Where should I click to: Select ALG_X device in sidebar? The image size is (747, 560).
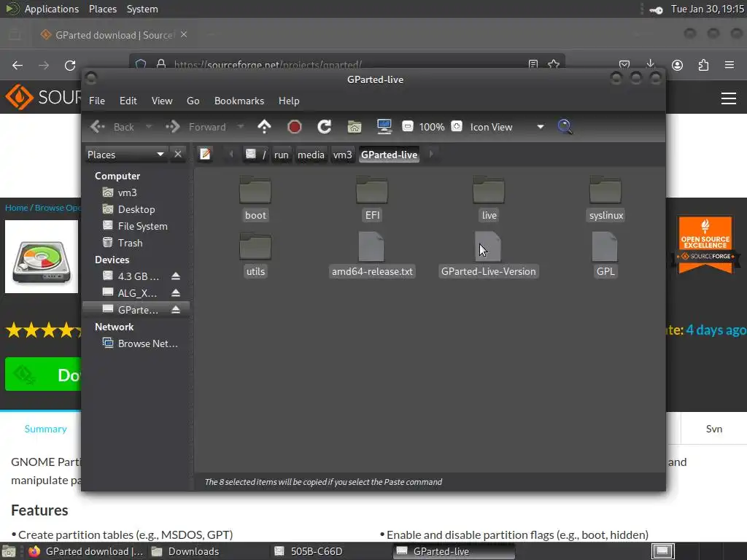[137, 293]
